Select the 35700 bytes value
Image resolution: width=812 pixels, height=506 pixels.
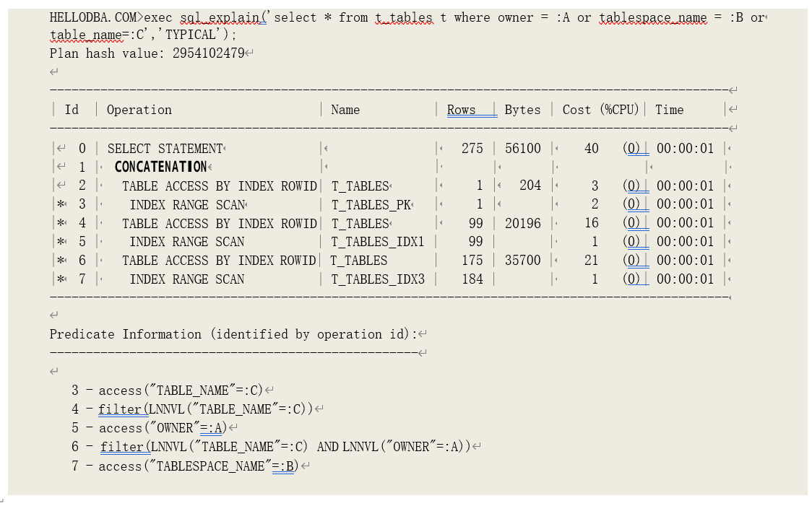click(522, 261)
